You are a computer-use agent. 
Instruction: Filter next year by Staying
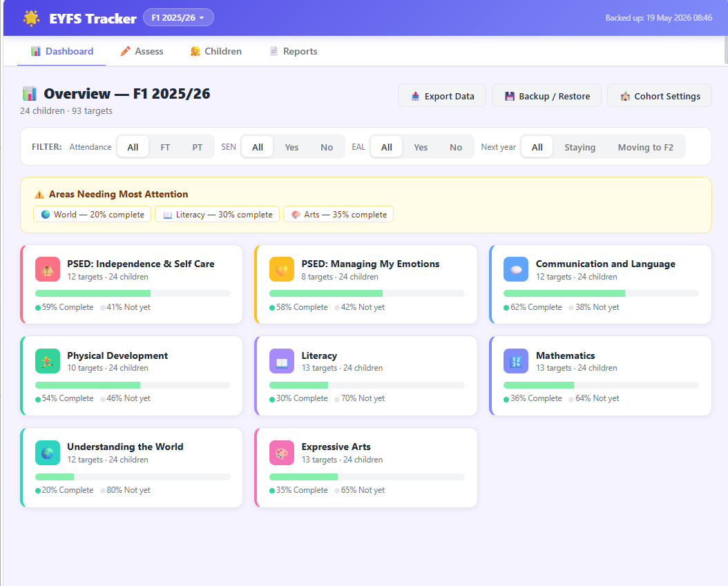pos(580,147)
